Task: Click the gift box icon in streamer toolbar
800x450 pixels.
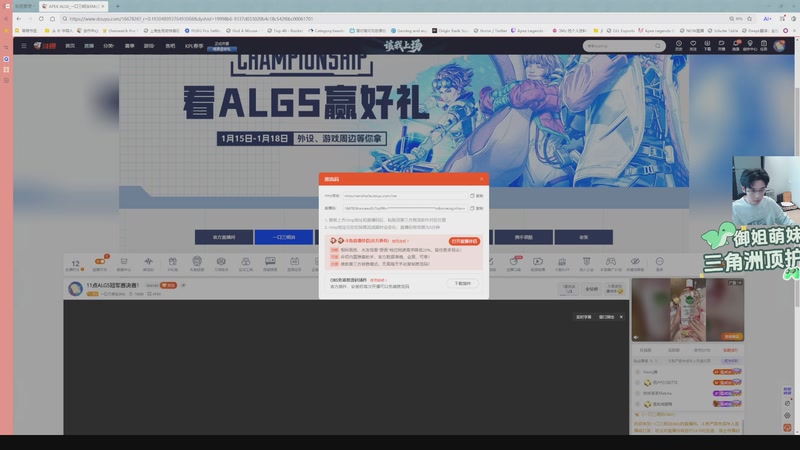Action: click(172, 262)
